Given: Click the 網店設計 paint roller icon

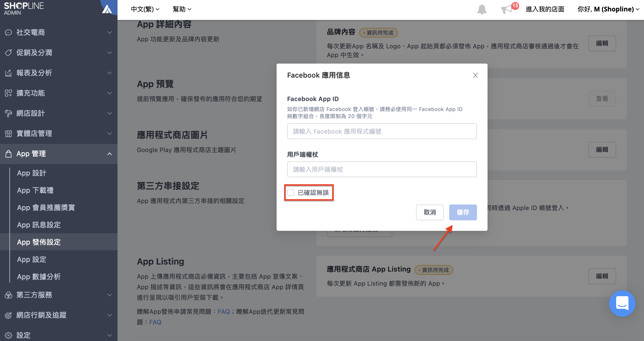Looking at the screenshot, I should (8, 113).
